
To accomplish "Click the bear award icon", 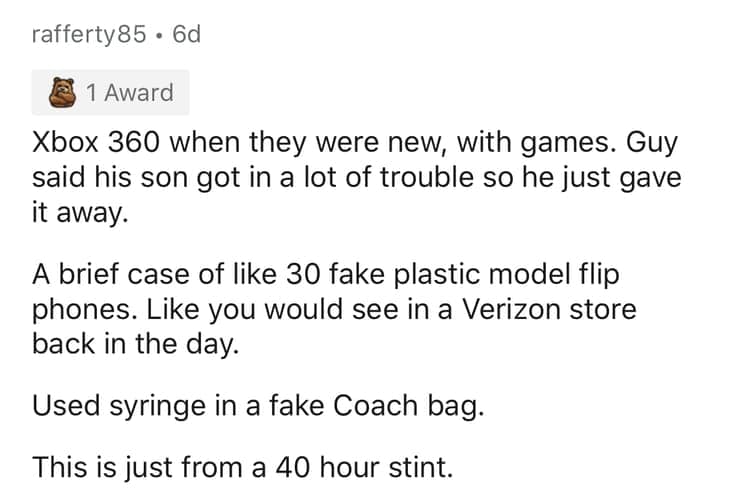I will point(66,93).
